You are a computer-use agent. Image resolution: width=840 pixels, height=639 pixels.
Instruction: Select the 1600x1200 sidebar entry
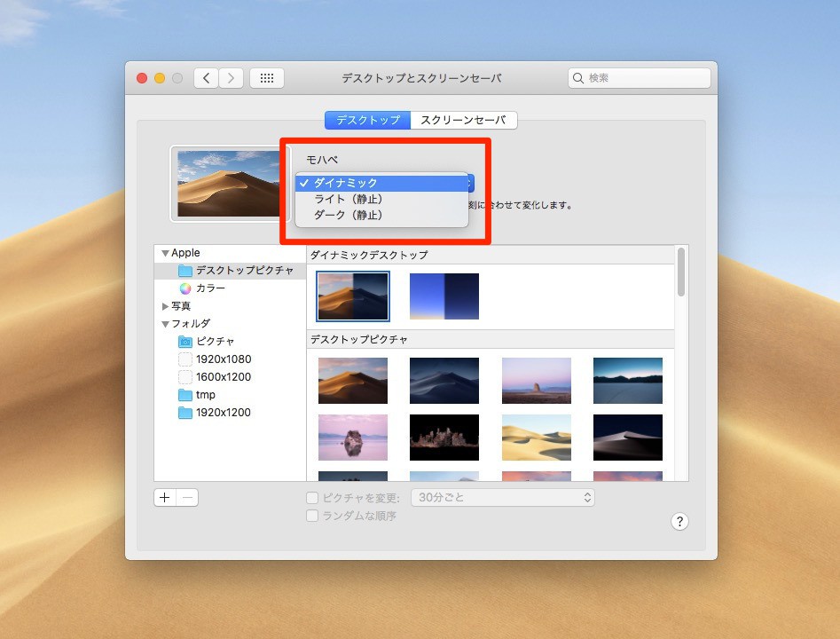(230, 377)
